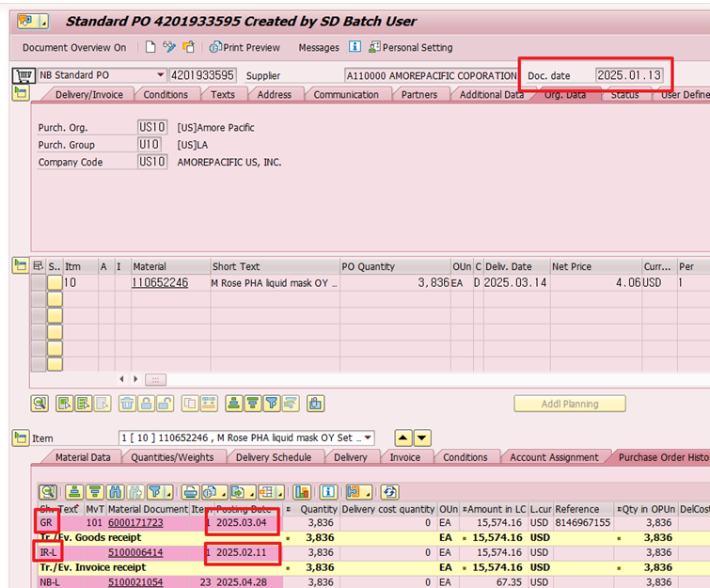Click the Addl Planning button
Screen dimensions: 710x588
coord(570,404)
